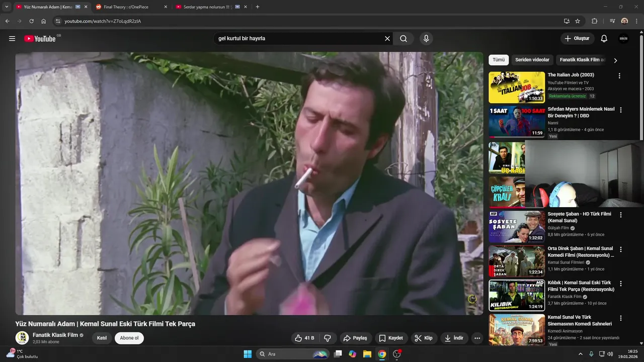Open more actions under the video

click(477, 338)
